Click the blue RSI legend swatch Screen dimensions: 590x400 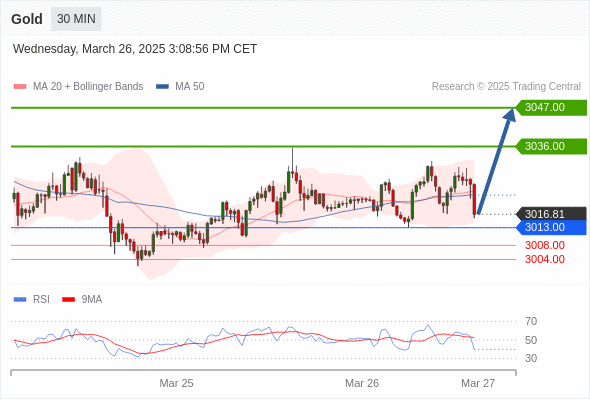pos(20,300)
